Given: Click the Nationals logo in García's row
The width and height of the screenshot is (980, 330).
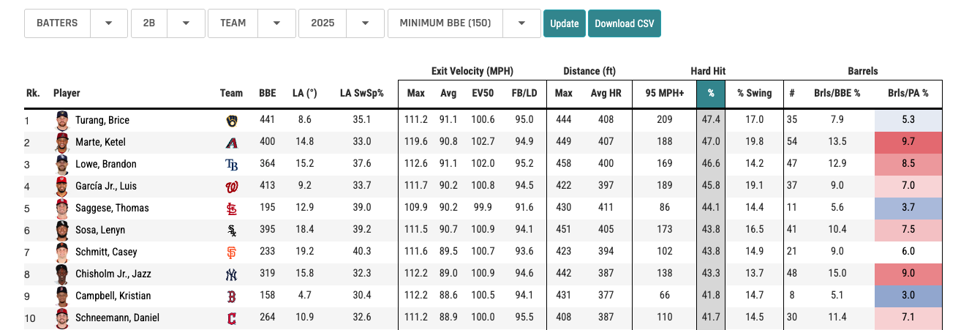Looking at the screenshot, I should pyautogui.click(x=232, y=187).
